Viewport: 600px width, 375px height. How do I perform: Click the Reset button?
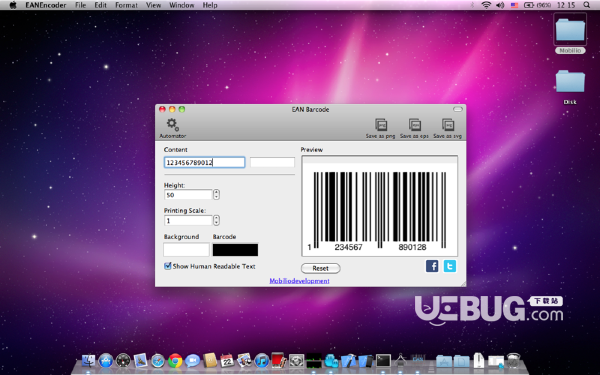[x=321, y=268]
